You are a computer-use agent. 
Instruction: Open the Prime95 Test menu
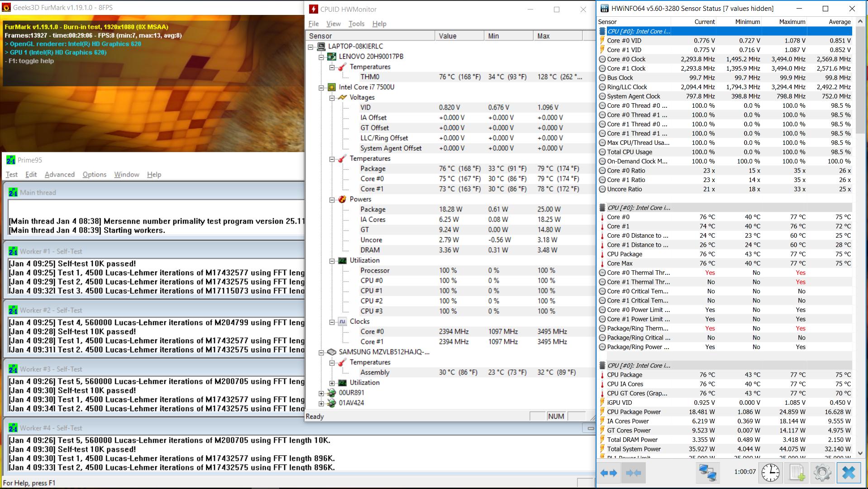click(12, 174)
